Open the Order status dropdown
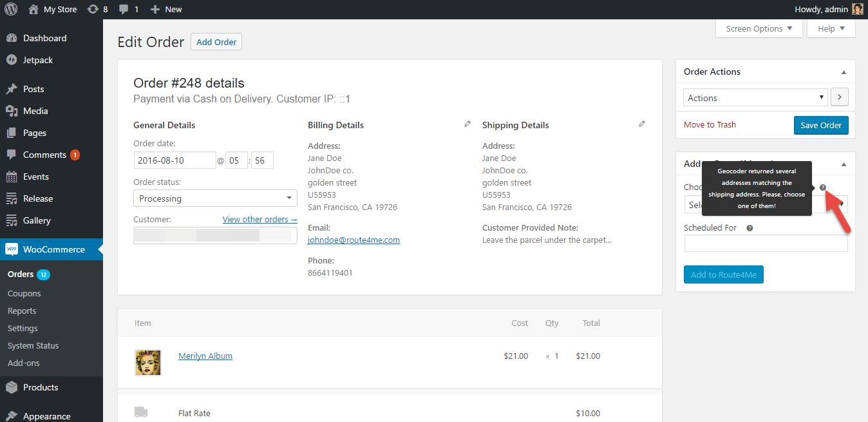The height and width of the screenshot is (422, 868). pos(215,198)
